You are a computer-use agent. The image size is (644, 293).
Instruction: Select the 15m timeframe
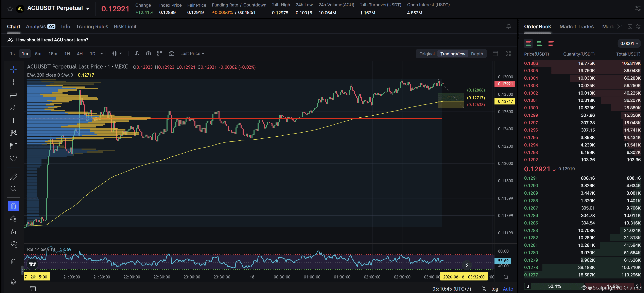53,54
